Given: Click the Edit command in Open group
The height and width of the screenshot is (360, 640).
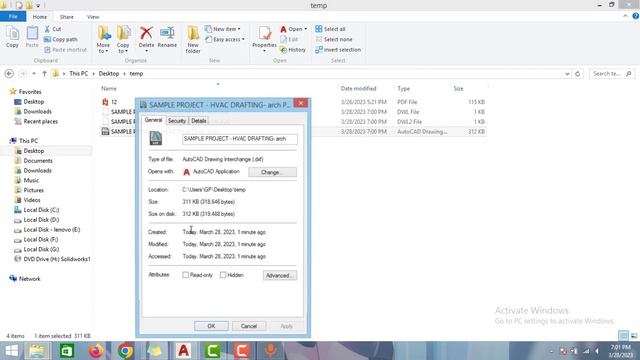Looking at the screenshot, I should click(x=289, y=39).
